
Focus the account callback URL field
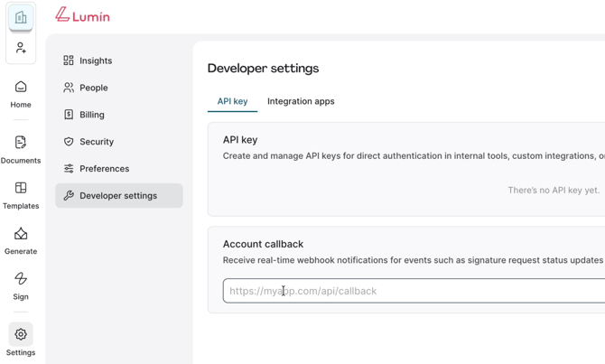pyautogui.click(x=414, y=291)
